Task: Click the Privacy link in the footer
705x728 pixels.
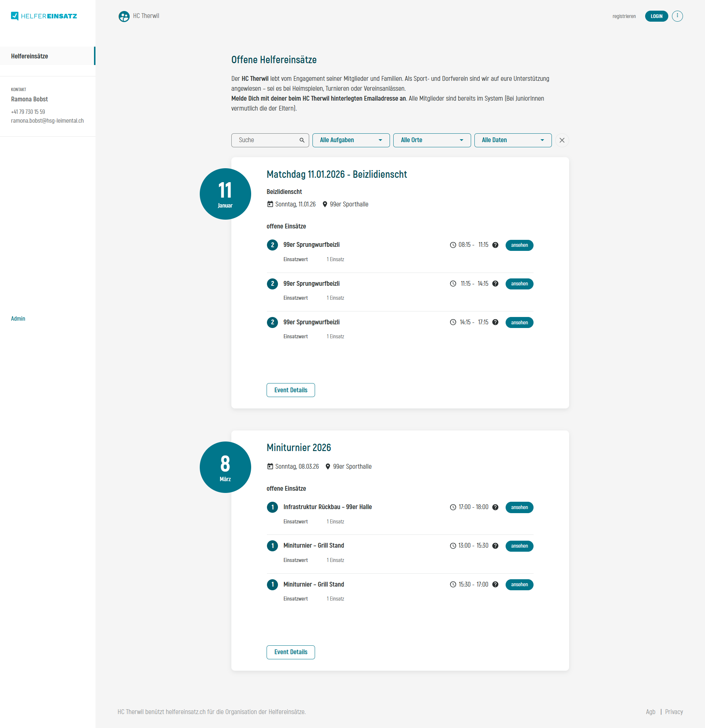Action: tap(674, 711)
